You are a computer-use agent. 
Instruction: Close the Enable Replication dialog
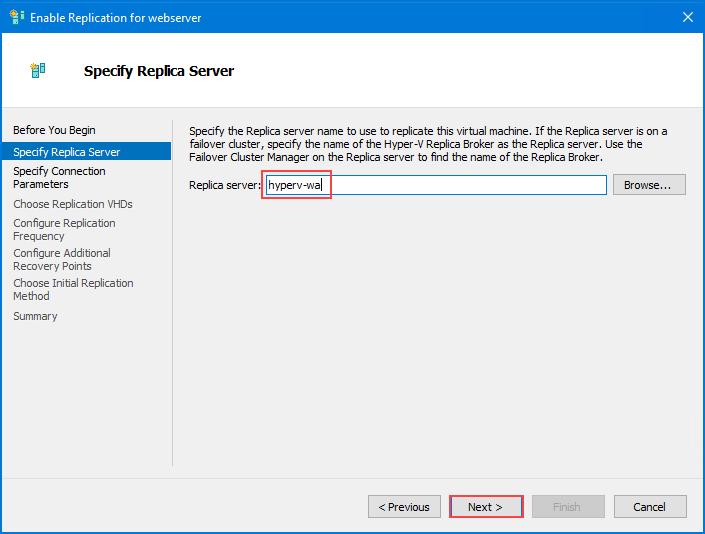point(687,17)
